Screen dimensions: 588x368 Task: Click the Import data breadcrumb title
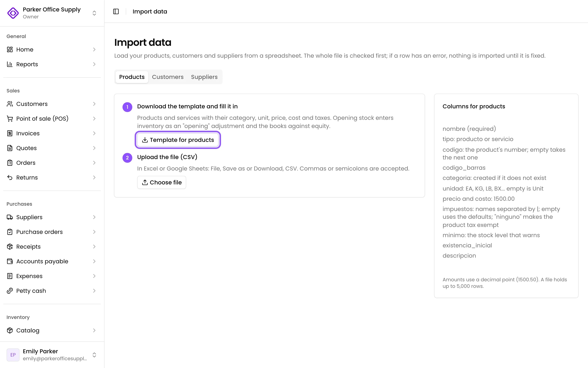[150, 11]
